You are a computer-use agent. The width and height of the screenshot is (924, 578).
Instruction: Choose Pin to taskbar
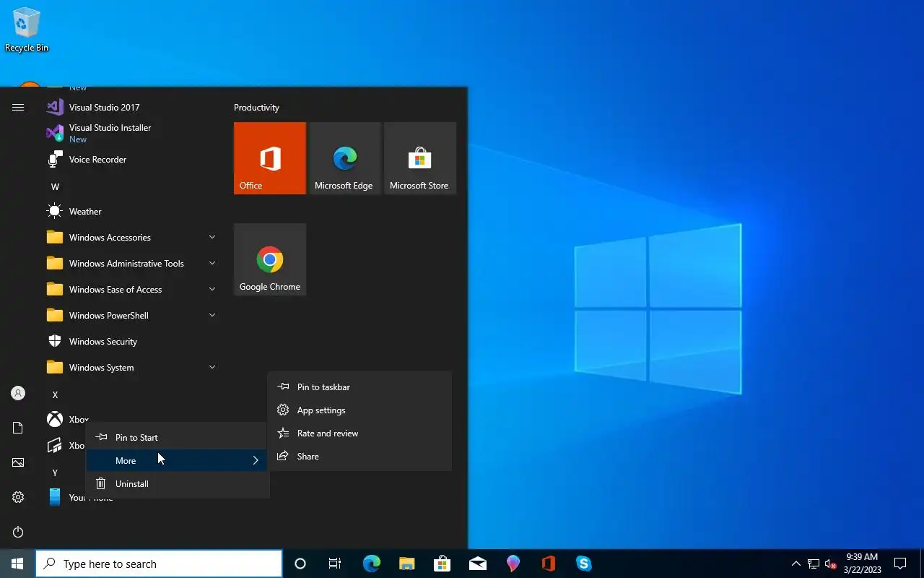(359, 387)
